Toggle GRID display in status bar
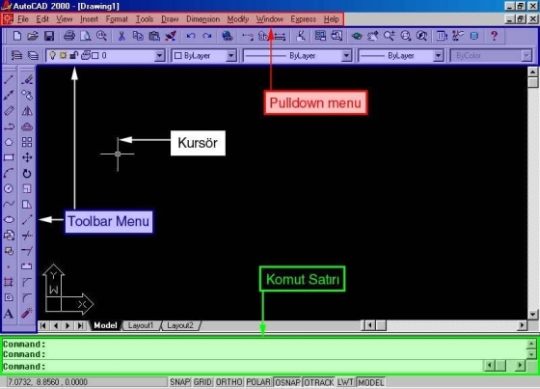The height and width of the screenshot is (389, 540). tap(202, 382)
